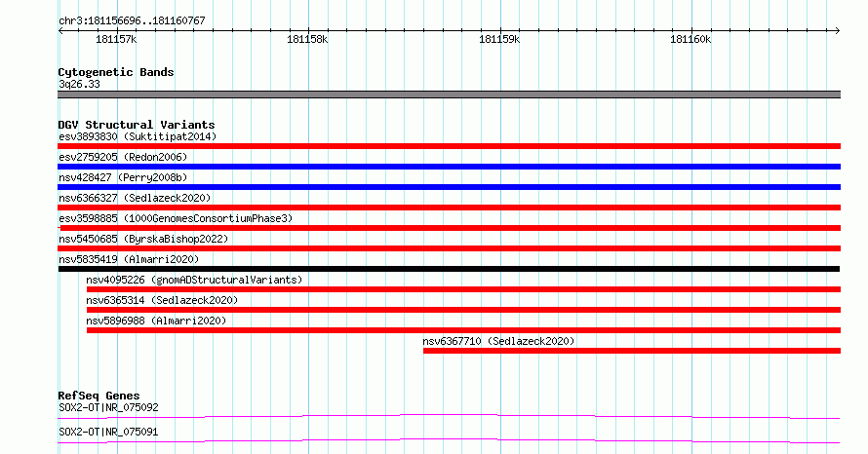Image resolution: width=868 pixels, height=454 pixels.
Task: Click the nsv6367710 (Sedlazeck2020) label
Action: pyautogui.click(x=498, y=341)
